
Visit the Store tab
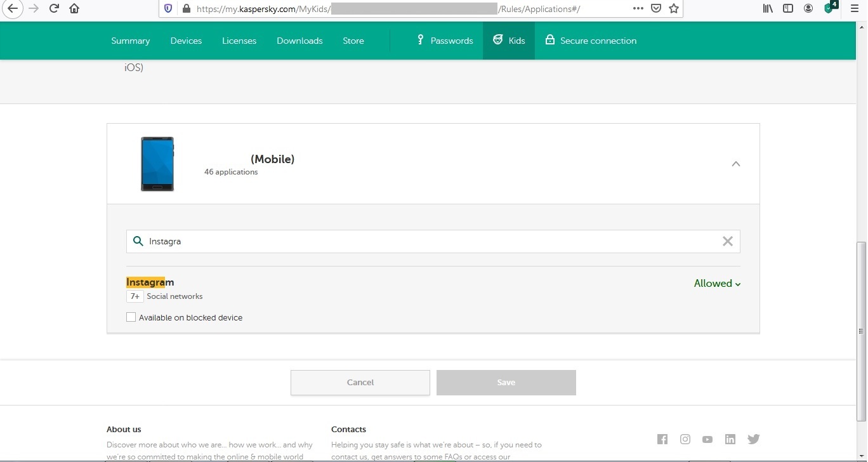(353, 41)
